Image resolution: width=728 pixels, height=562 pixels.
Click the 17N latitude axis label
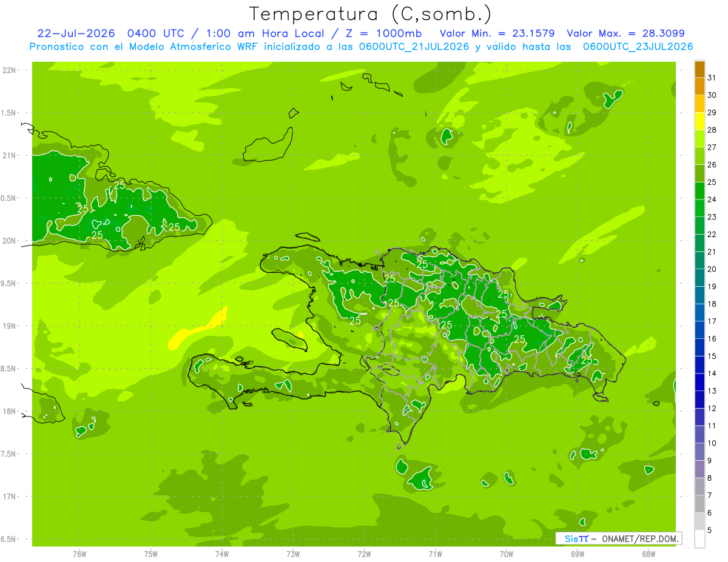pyautogui.click(x=9, y=497)
